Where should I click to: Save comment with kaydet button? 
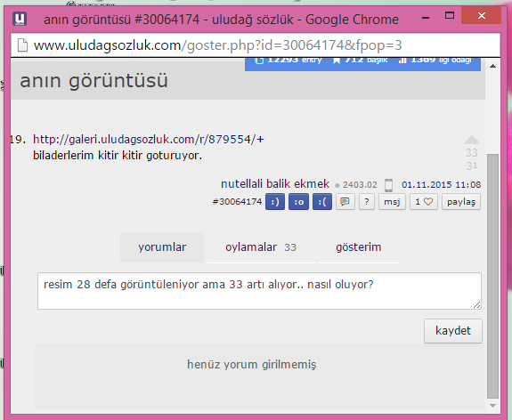point(453,331)
